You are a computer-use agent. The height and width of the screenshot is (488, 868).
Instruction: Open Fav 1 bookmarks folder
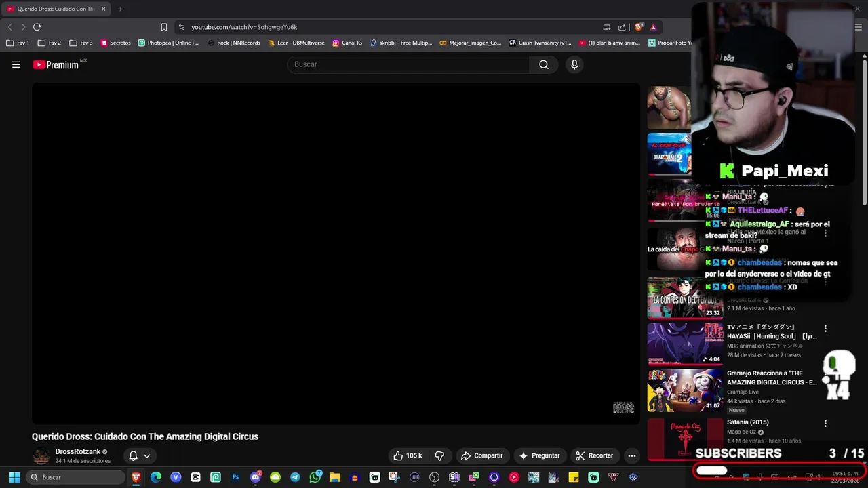point(18,43)
